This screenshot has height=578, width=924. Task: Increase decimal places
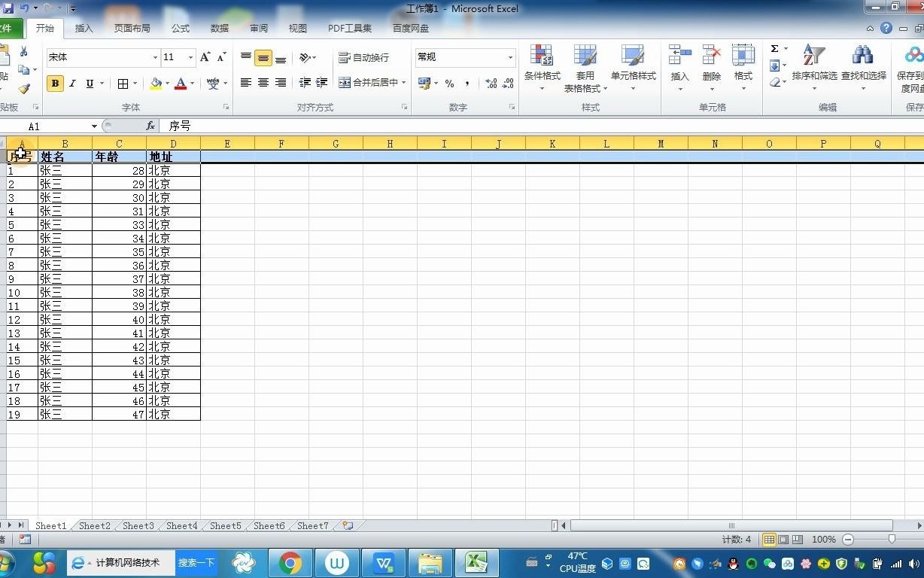pyautogui.click(x=490, y=84)
